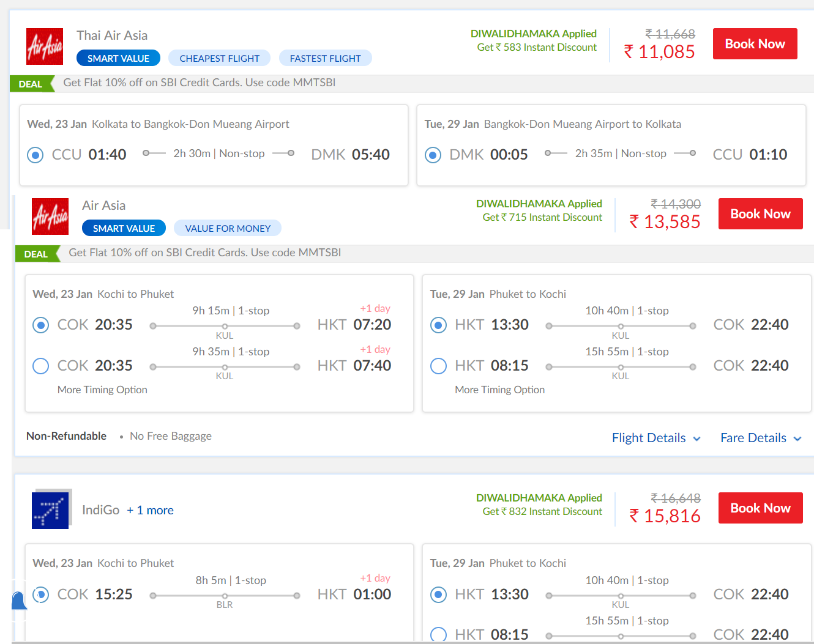Viewport: 814px width, 644px height.
Task: Select the CCU 01:40 outbound flight radio button
Action: [35, 155]
